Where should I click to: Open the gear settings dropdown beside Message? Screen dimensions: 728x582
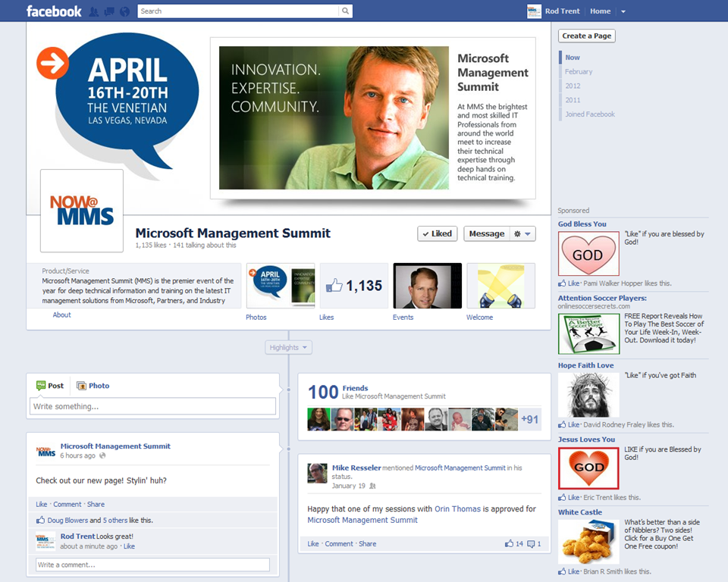(522, 234)
